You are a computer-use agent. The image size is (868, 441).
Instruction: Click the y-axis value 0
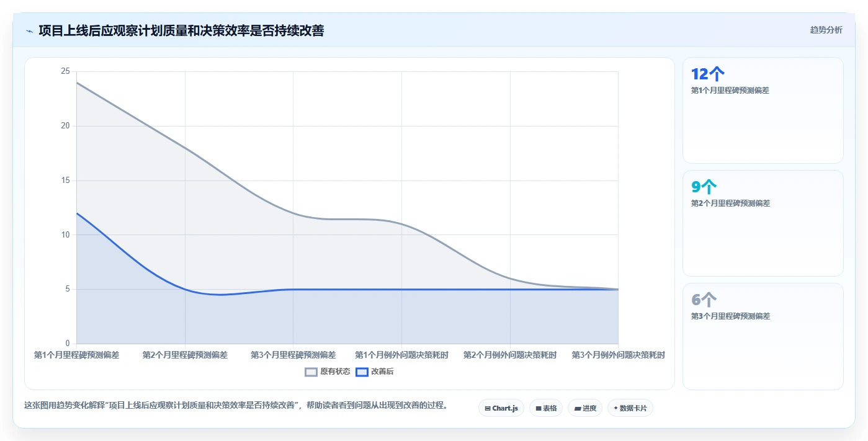point(68,344)
